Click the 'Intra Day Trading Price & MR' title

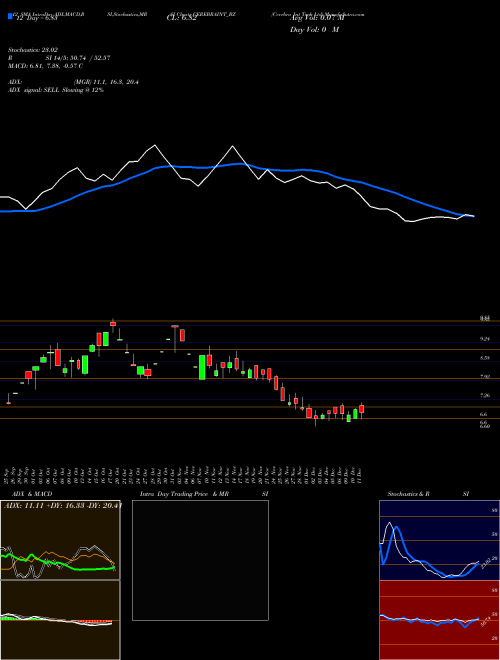pyautogui.click(x=184, y=494)
